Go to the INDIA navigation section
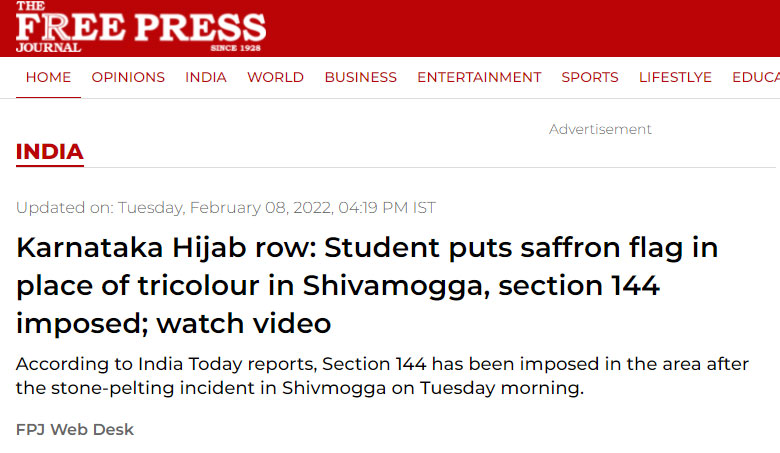Viewport: 780px width, 453px height. point(206,78)
